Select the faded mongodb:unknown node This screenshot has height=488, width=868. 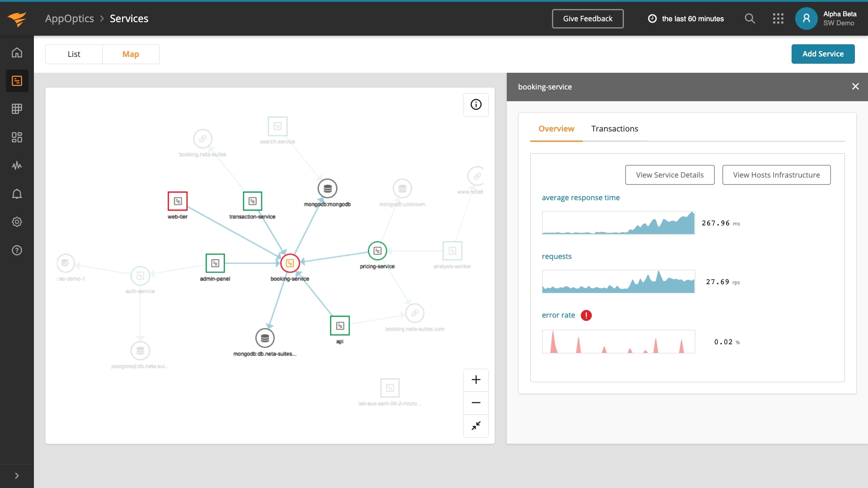402,188
